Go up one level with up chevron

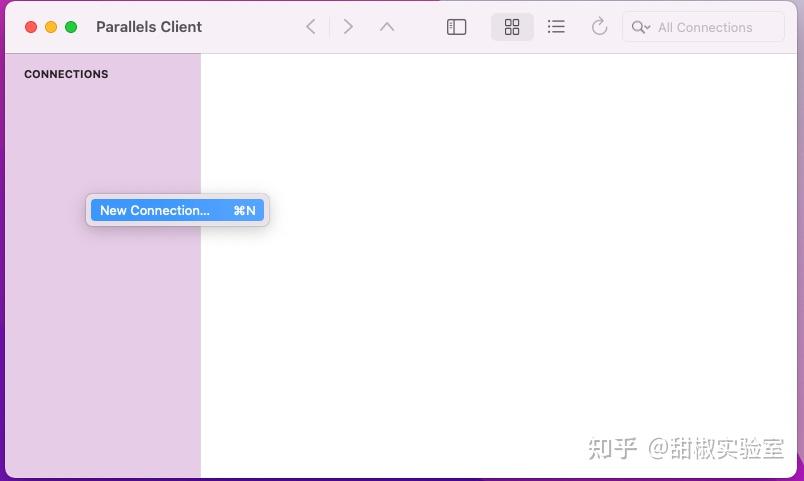coord(387,27)
